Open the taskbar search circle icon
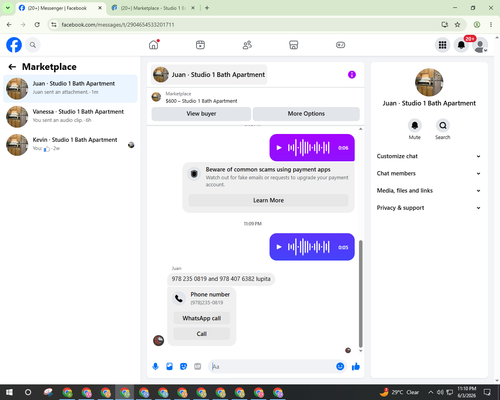Image resolution: width=500 pixels, height=400 pixels. (x=28, y=392)
